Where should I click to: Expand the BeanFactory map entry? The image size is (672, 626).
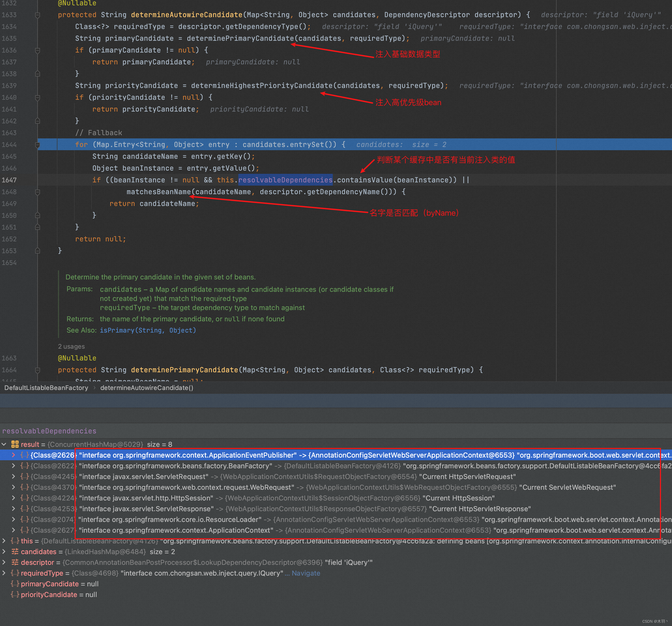point(13,466)
